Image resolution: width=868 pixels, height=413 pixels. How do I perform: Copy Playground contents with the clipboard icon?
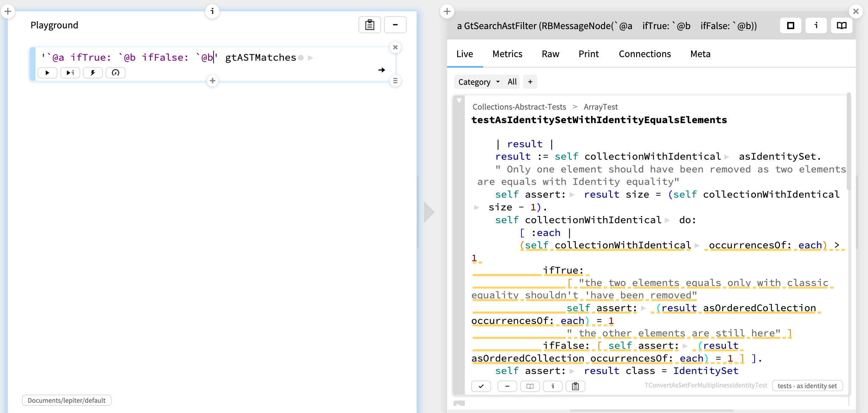point(369,25)
